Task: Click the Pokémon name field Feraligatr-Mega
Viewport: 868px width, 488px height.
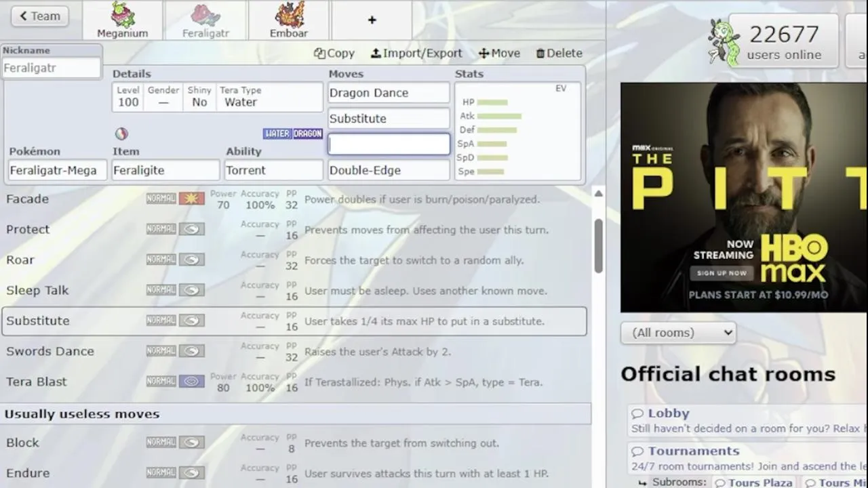Action: [x=58, y=170]
